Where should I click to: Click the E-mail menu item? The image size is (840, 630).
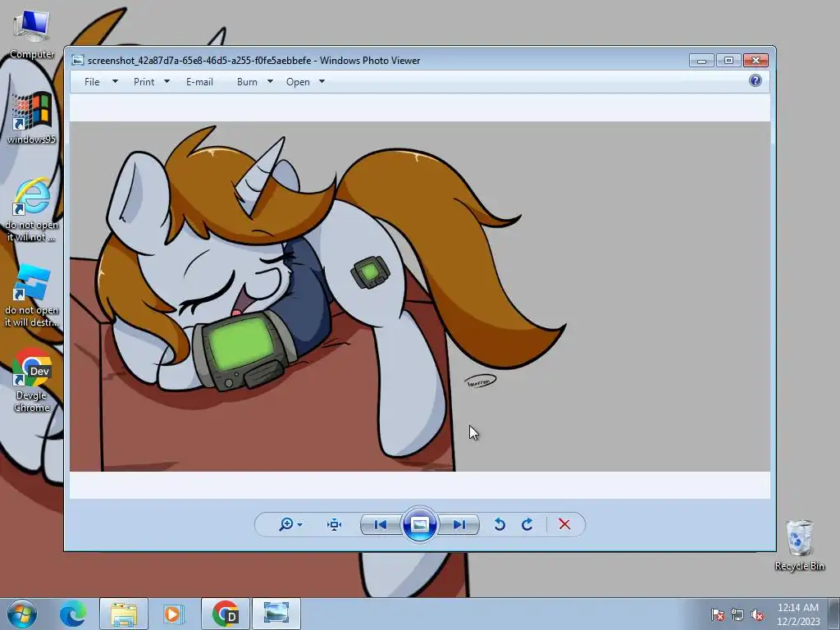click(x=199, y=82)
